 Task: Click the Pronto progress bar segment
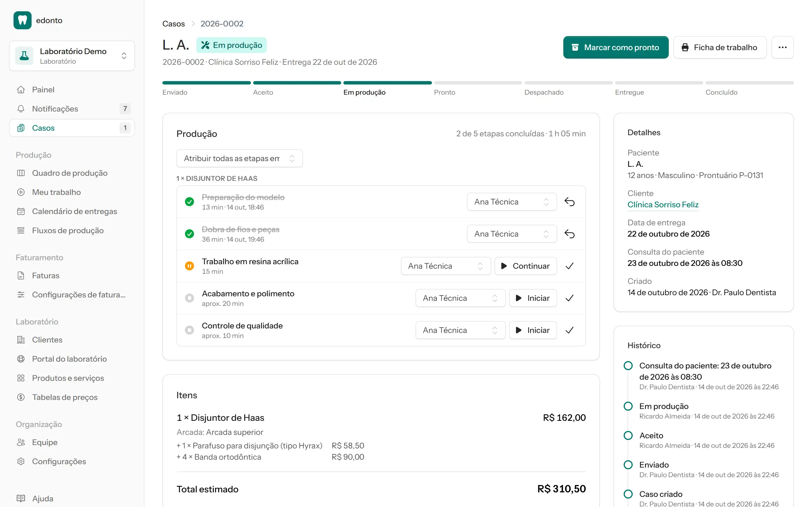(x=478, y=83)
